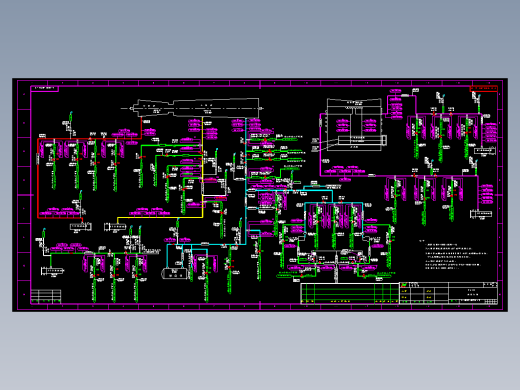Select the magenta drawing-number box at top-left of frame

(x=45, y=88)
